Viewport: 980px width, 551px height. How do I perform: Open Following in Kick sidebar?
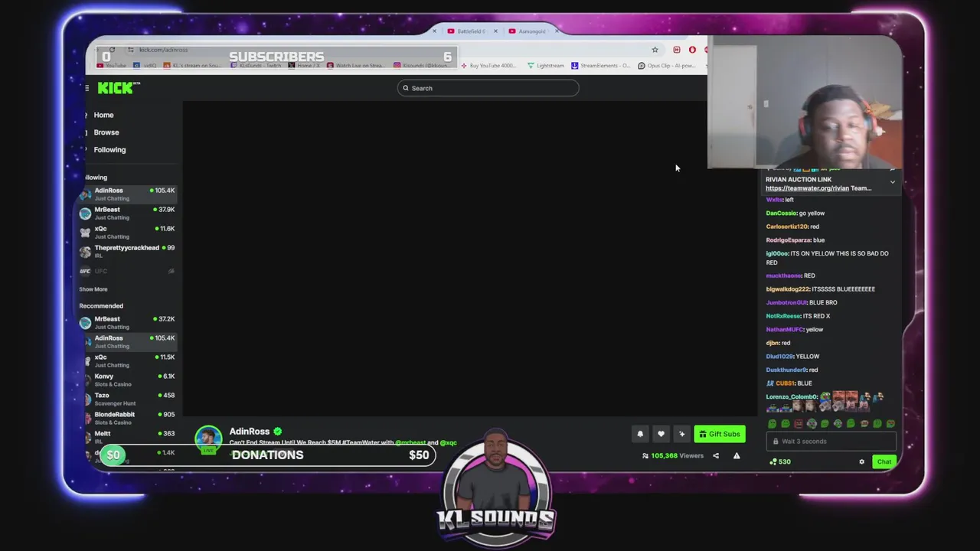(x=109, y=150)
